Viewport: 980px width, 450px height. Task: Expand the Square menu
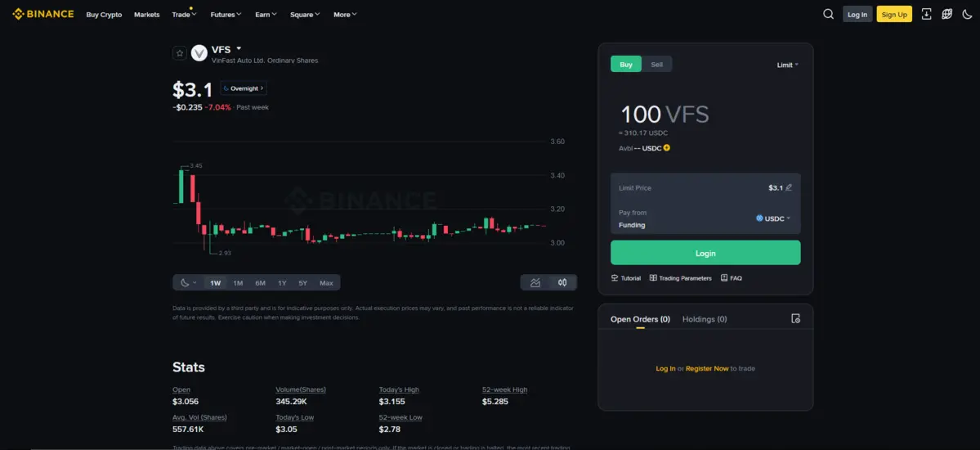(305, 15)
